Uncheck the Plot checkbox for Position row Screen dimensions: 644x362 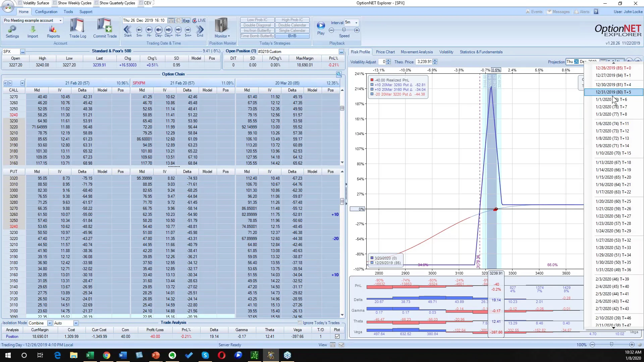pyautogui.click(x=337, y=337)
